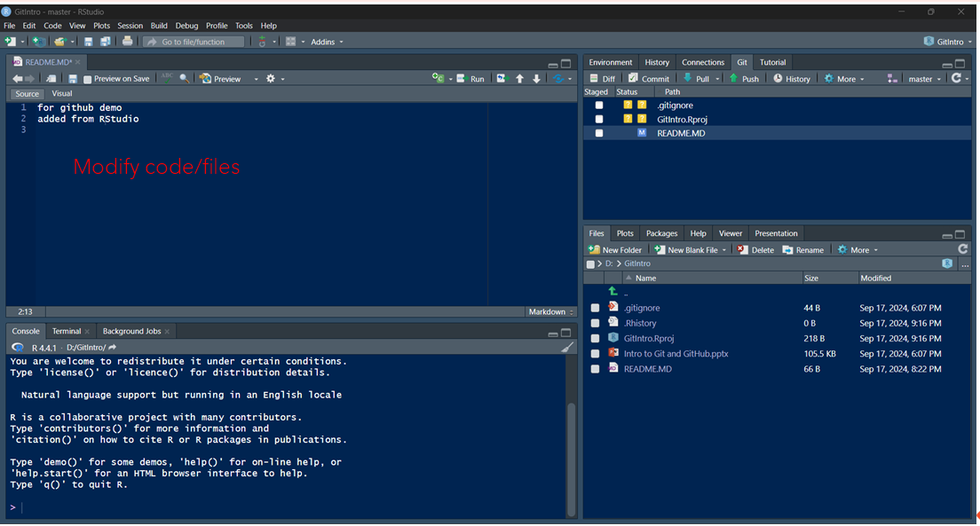
Task: Open the Pull options dropdown arrow
Action: coord(717,79)
